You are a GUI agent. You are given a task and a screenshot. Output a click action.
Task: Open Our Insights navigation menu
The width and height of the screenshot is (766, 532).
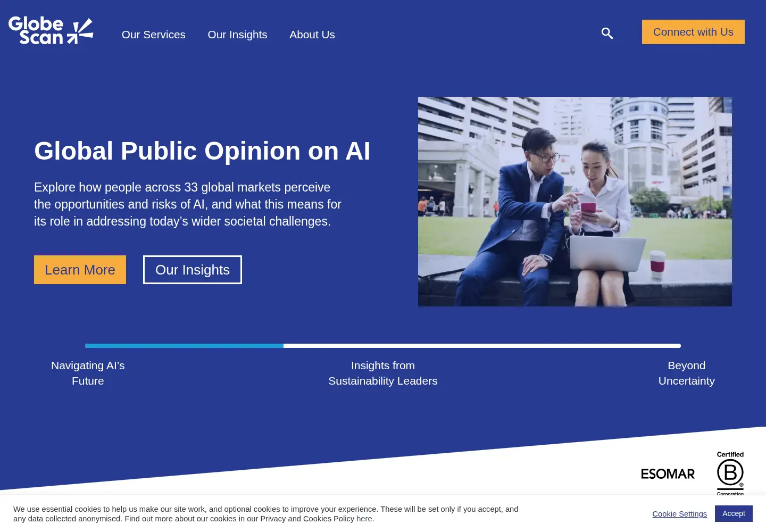pos(237,35)
